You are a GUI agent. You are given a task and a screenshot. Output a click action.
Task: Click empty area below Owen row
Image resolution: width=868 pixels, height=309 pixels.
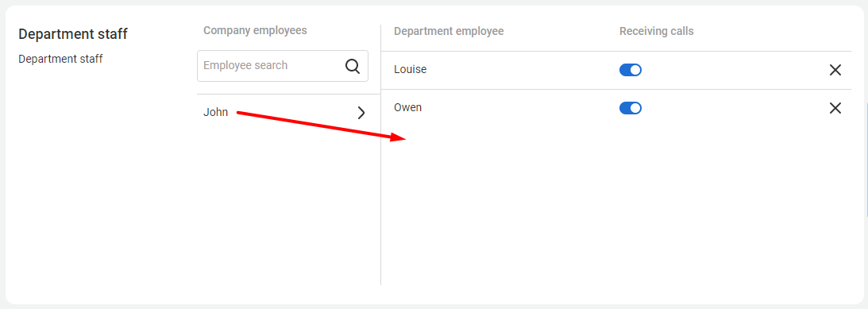click(x=615, y=211)
